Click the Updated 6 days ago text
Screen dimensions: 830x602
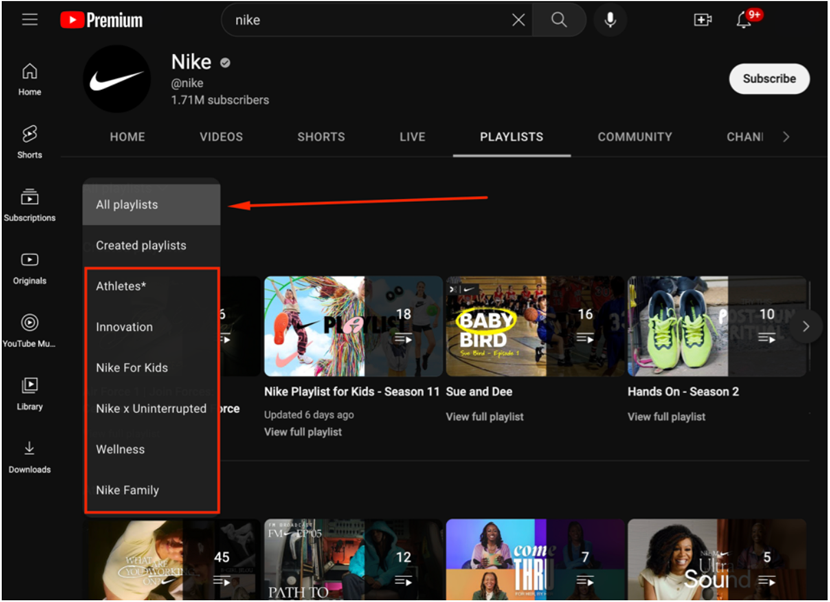(x=309, y=415)
